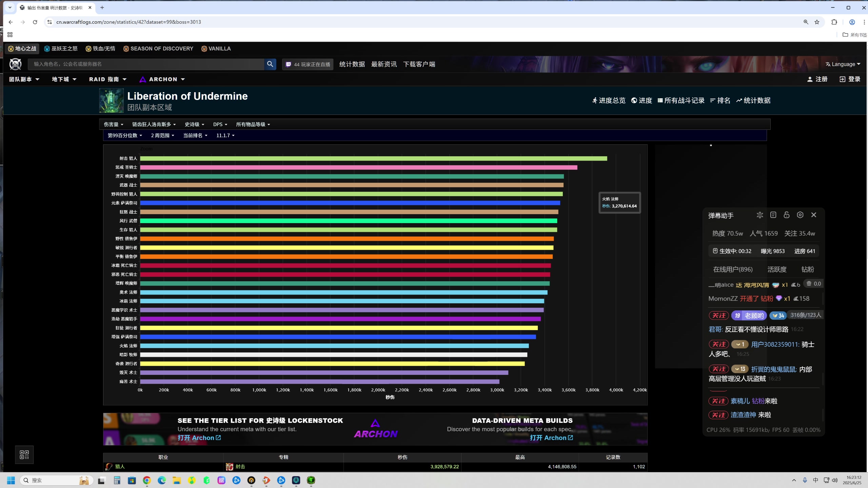Switch to the VANILLA game tab
868x488 pixels.
coord(216,48)
